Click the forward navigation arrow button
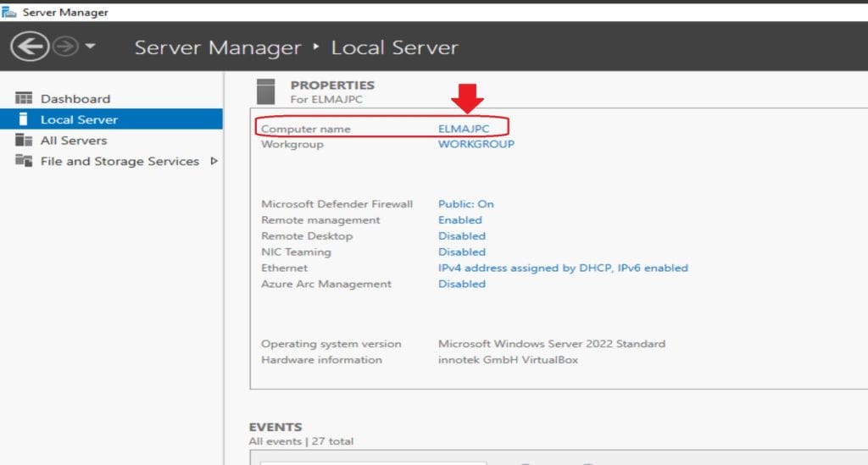This screenshot has width=868, height=465. 65,47
